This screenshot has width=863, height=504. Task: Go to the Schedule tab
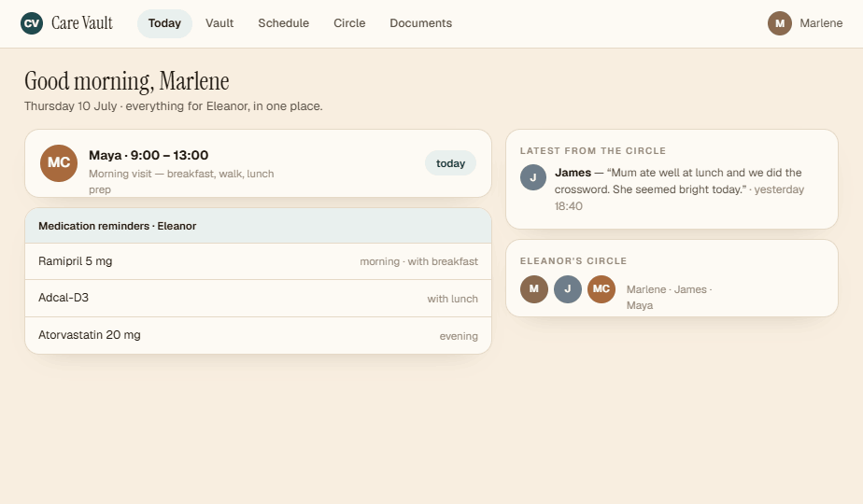click(x=283, y=23)
